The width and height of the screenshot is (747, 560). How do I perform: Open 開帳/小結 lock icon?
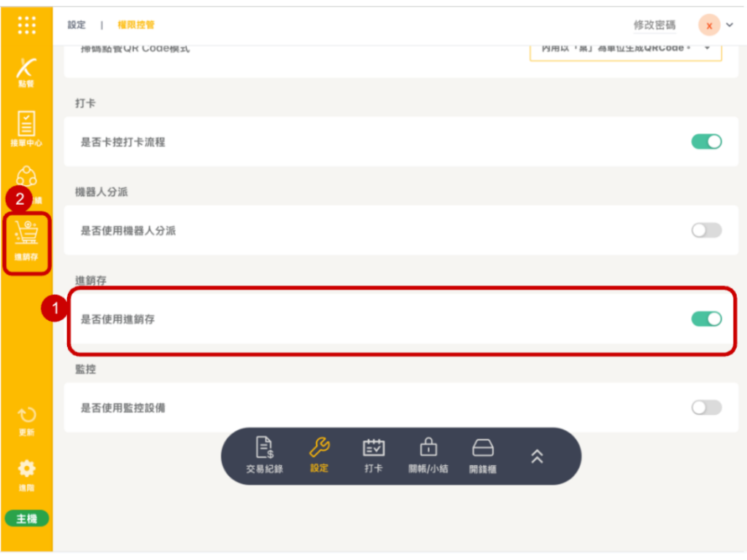coord(428,456)
